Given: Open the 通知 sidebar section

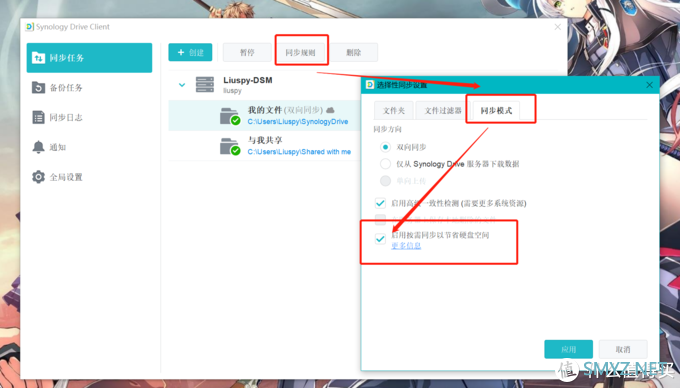Looking at the screenshot, I should tap(89, 147).
